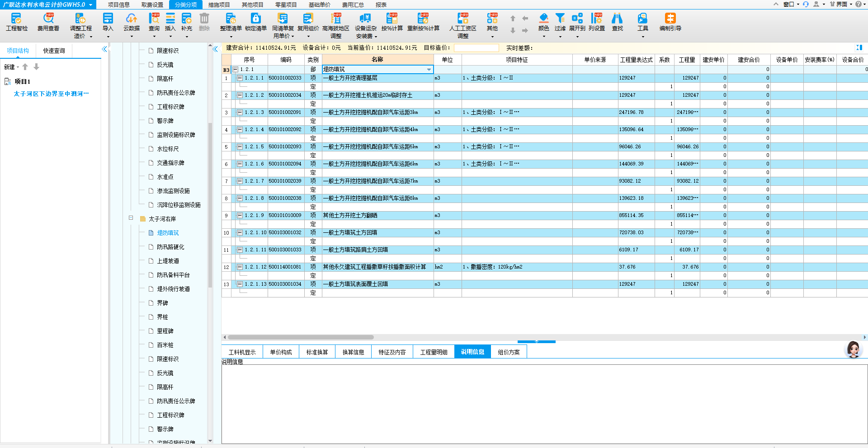Open 调整工程造价 tool

(x=80, y=25)
